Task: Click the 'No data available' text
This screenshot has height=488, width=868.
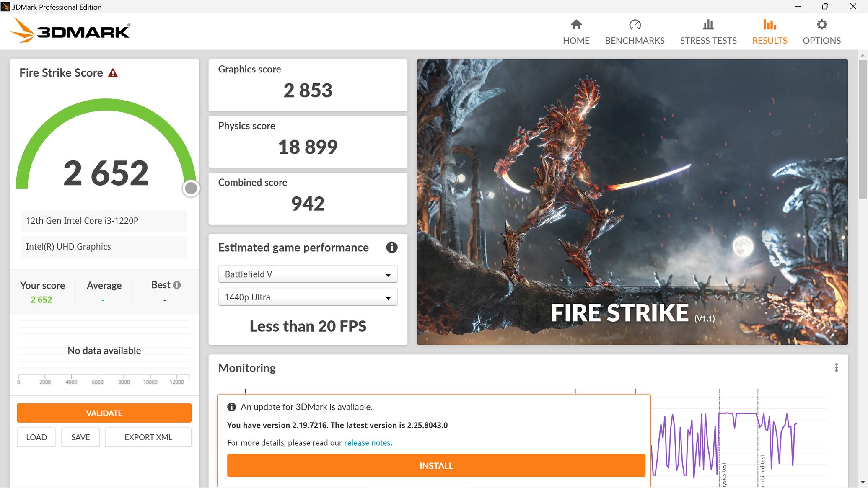Action: [x=104, y=351]
